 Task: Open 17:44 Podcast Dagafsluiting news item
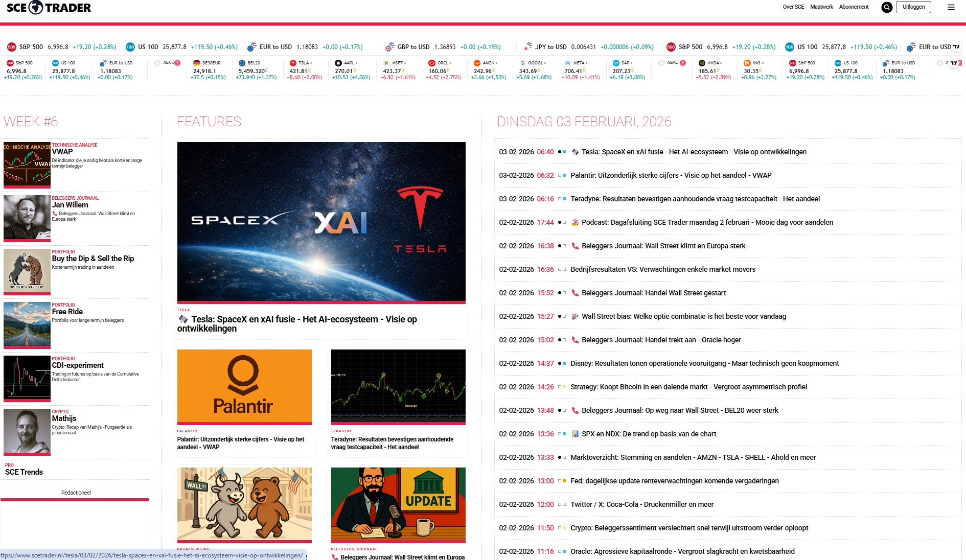707,222
